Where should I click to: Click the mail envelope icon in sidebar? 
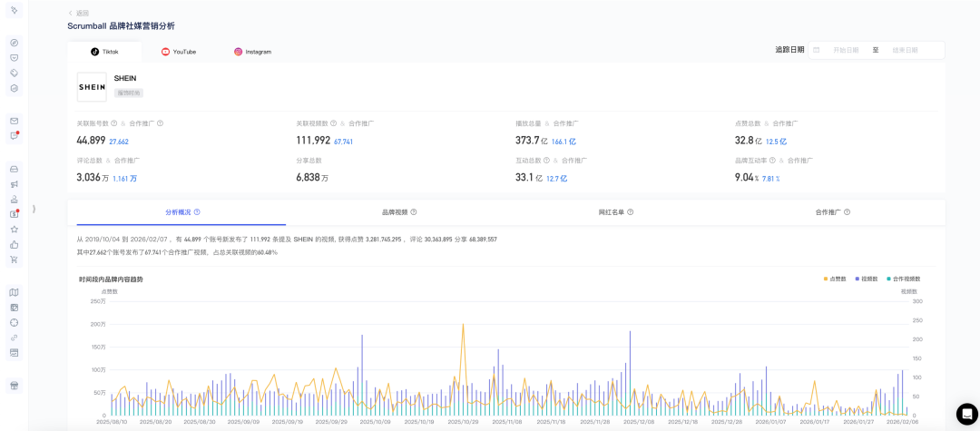click(14, 121)
